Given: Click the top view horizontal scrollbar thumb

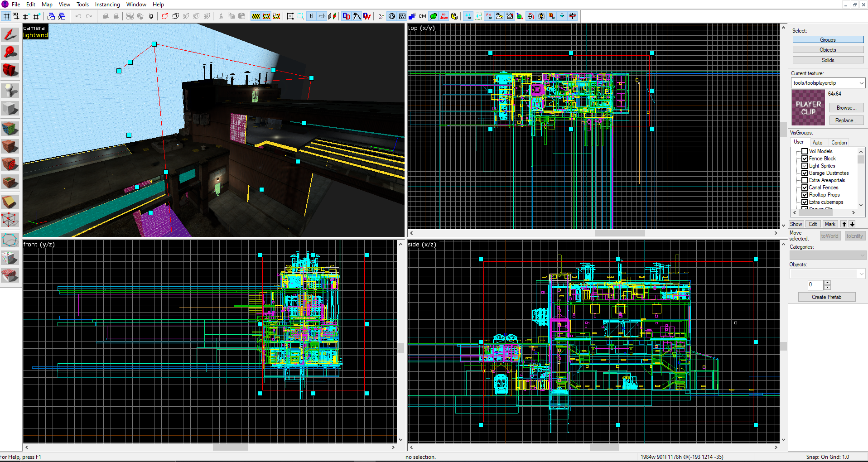Looking at the screenshot, I should tap(620, 233).
